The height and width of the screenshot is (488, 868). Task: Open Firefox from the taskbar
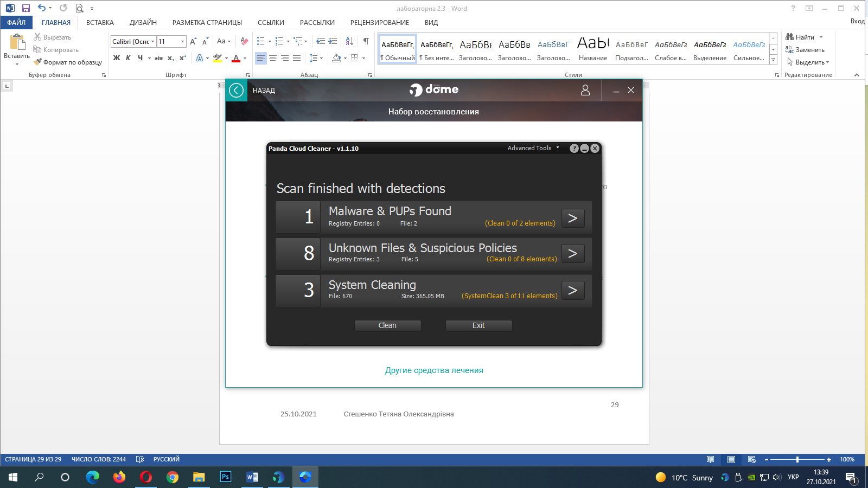click(x=119, y=477)
